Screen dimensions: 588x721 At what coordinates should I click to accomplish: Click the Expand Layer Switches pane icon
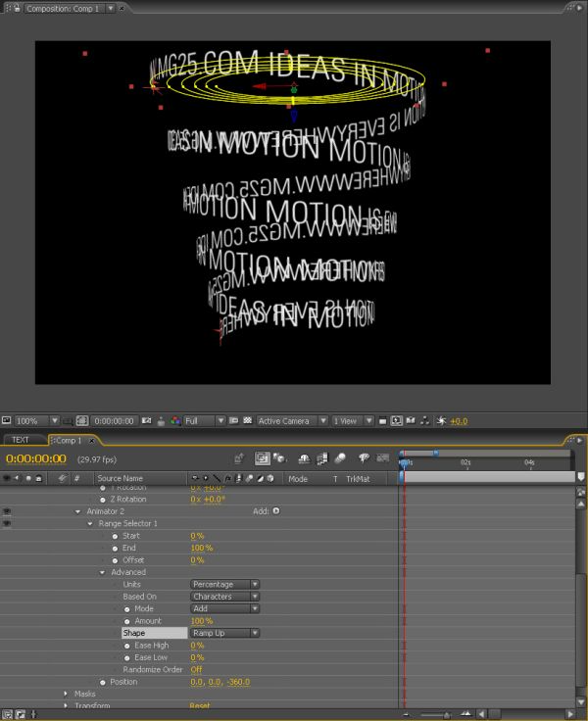point(8,714)
